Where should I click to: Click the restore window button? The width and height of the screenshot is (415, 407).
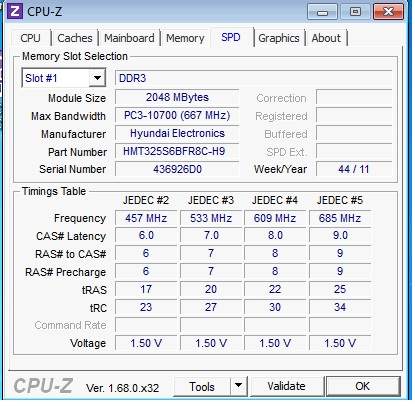[355, 12]
